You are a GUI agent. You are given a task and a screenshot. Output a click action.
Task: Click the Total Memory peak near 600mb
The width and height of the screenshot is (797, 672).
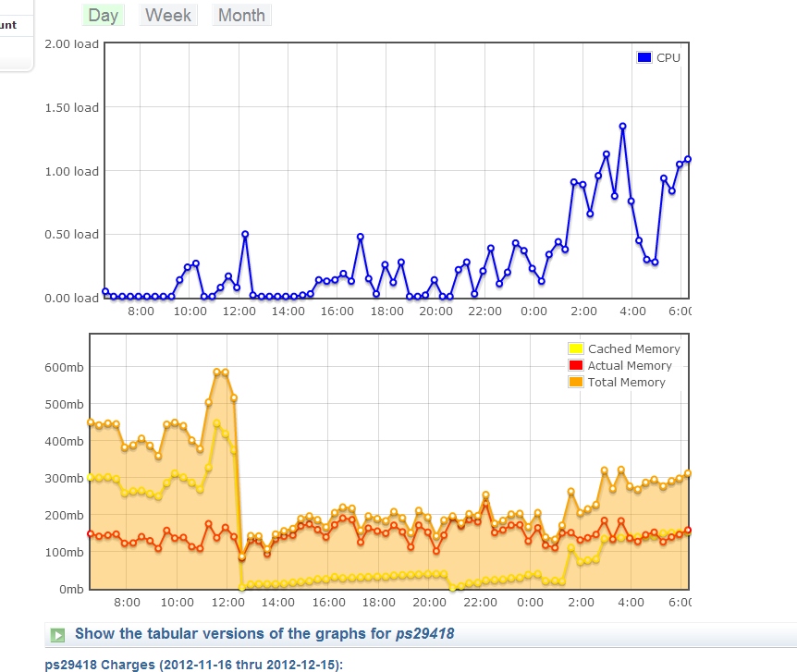pyautogui.click(x=217, y=372)
